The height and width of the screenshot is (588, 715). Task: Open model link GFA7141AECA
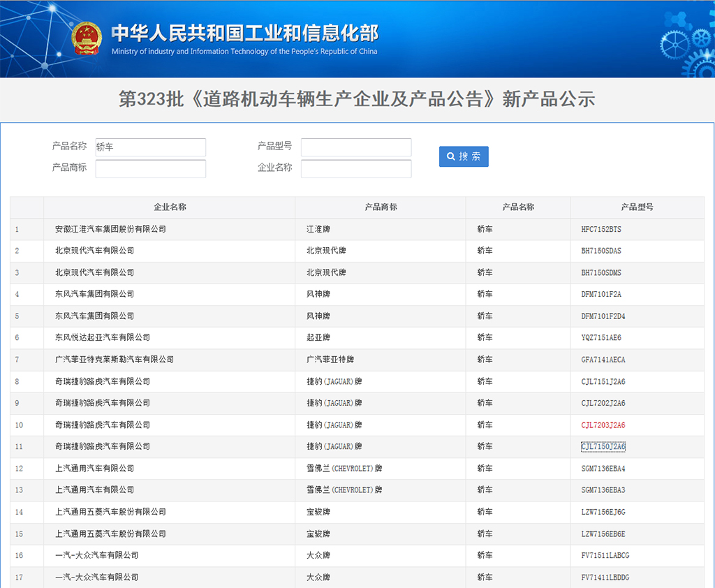(603, 360)
